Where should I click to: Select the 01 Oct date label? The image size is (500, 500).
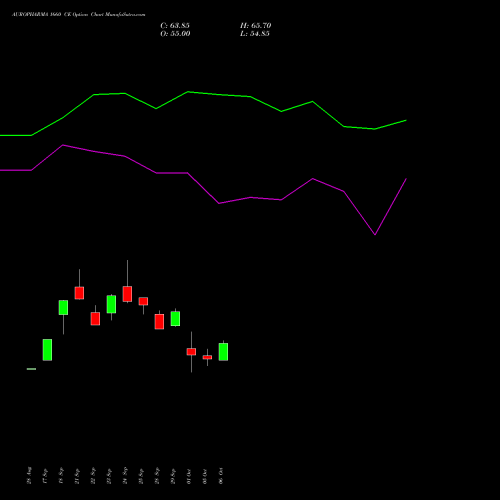tap(189, 476)
